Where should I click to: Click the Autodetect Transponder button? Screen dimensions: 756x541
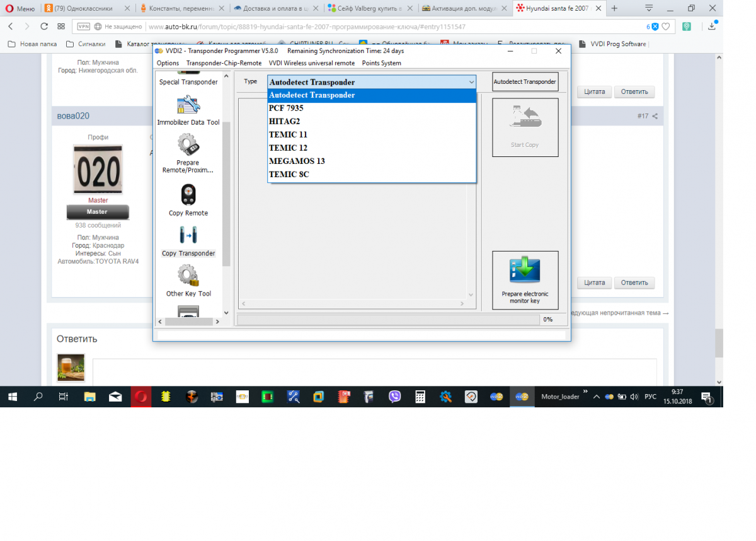[x=525, y=82]
